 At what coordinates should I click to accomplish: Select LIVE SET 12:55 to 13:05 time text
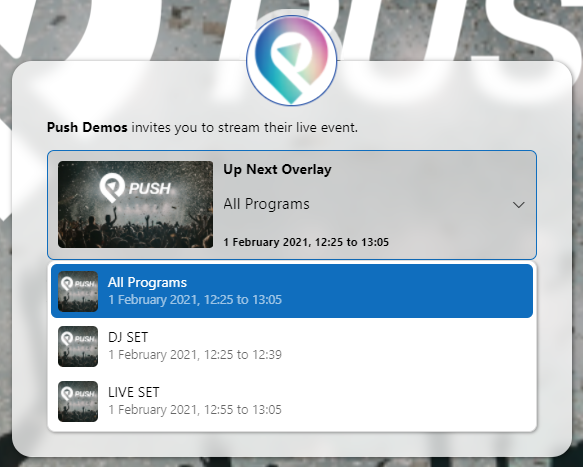tap(195, 410)
